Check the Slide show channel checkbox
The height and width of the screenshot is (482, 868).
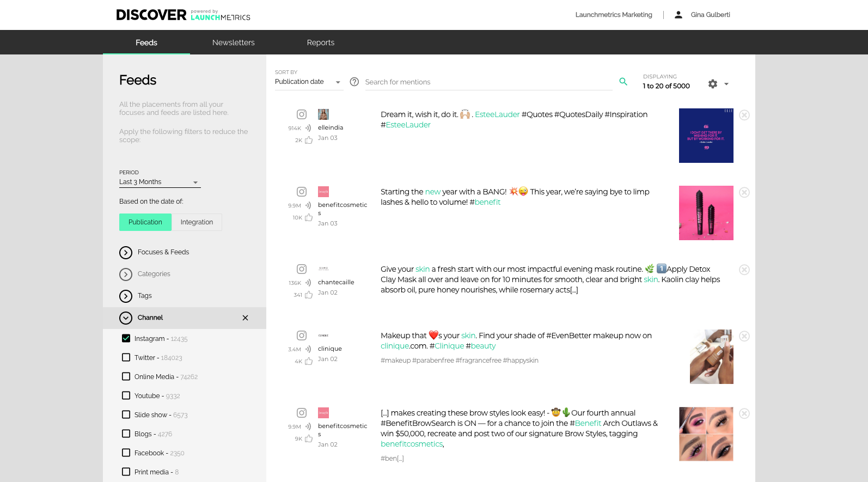pos(126,414)
